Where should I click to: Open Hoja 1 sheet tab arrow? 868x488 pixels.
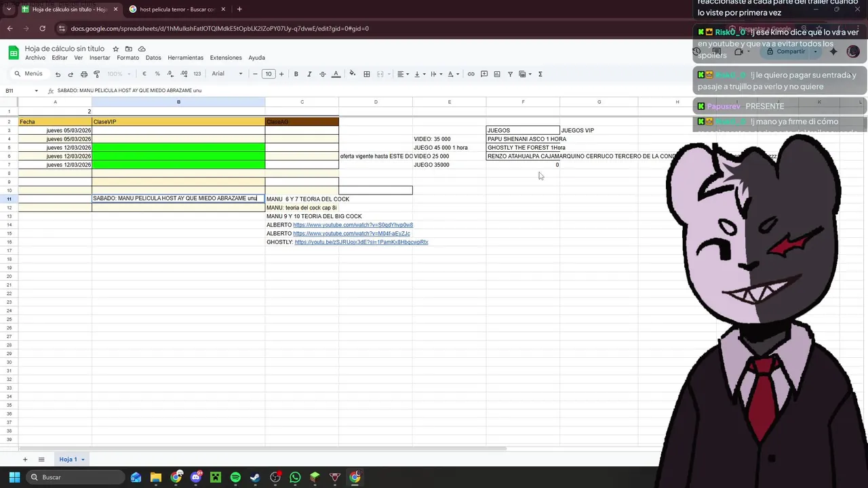tap(83, 460)
